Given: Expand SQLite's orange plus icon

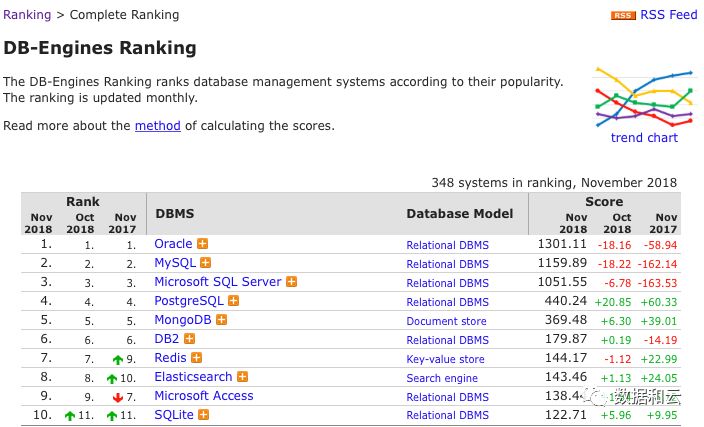Looking at the screenshot, I should point(203,414).
